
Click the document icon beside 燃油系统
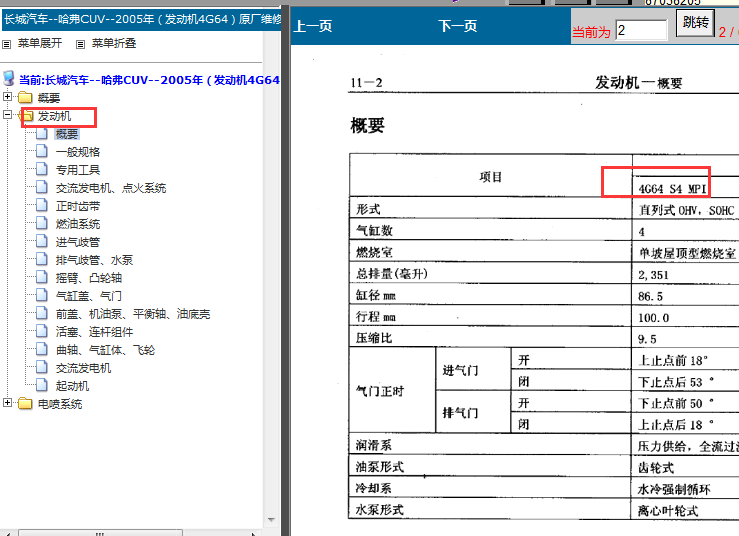pyautogui.click(x=42, y=223)
